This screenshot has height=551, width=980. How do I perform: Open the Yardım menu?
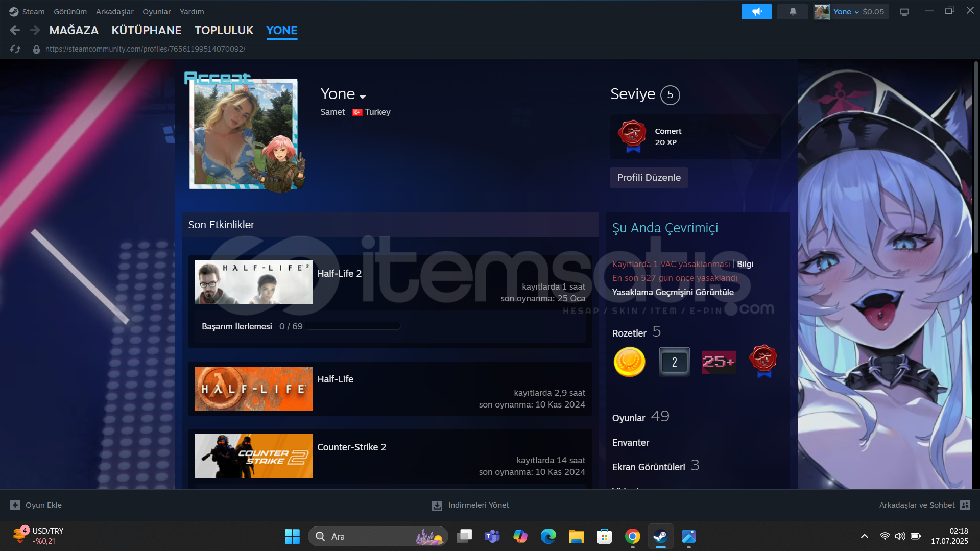[192, 12]
